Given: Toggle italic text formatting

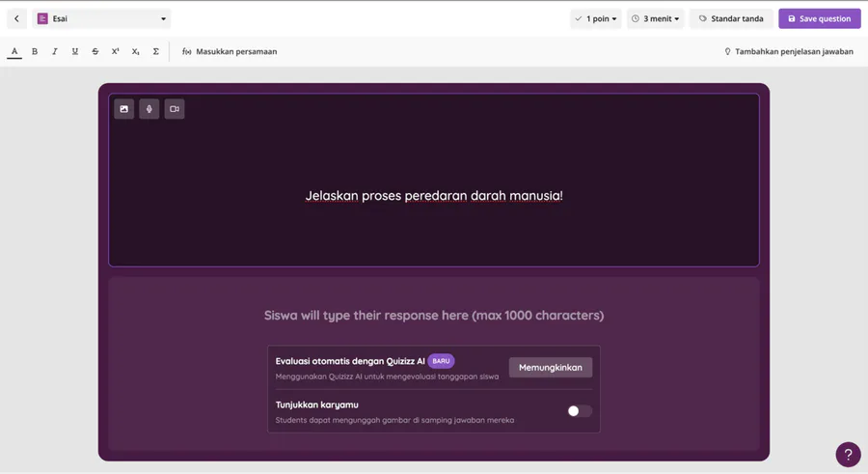Looking at the screenshot, I should tap(55, 51).
